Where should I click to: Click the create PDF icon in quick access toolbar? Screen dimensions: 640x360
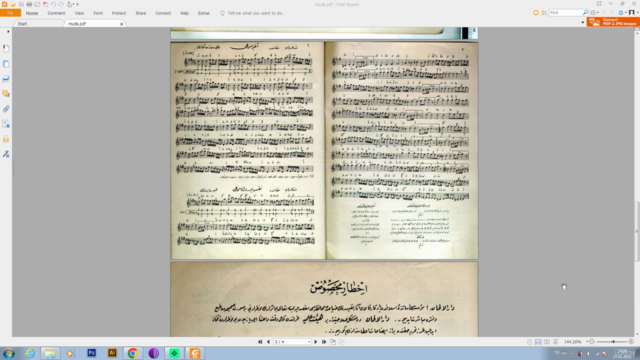(x=45, y=4)
